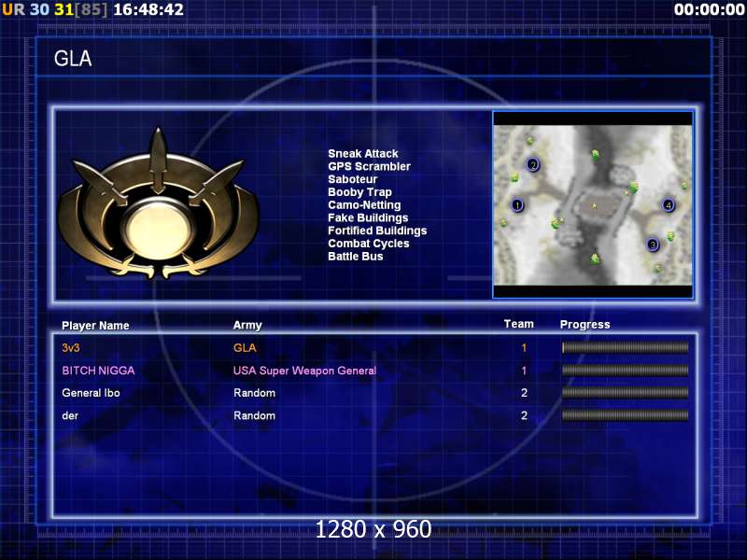Click the UR 30 31 counter overlay
The width and height of the screenshot is (747, 560).
pyautogui.click(x=55, y=9)
